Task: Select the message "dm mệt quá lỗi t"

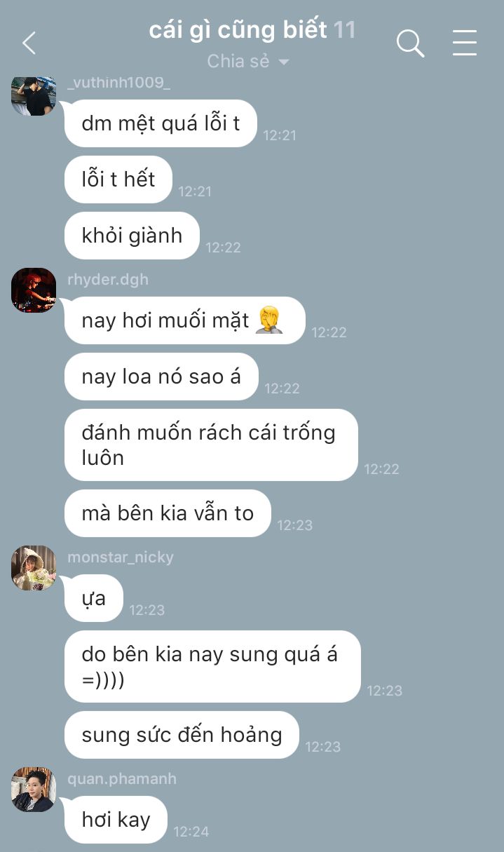Action: 161,123
